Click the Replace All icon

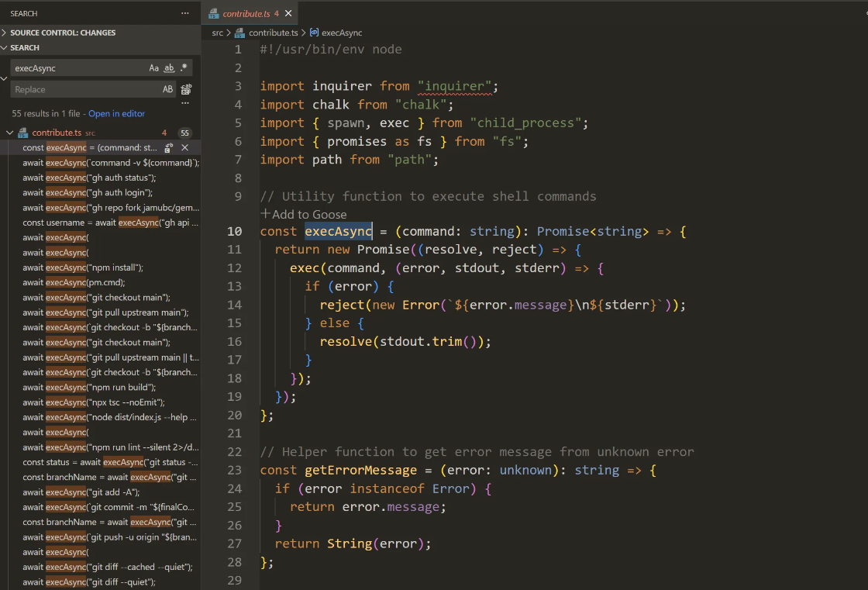click(x=186, y=90)
